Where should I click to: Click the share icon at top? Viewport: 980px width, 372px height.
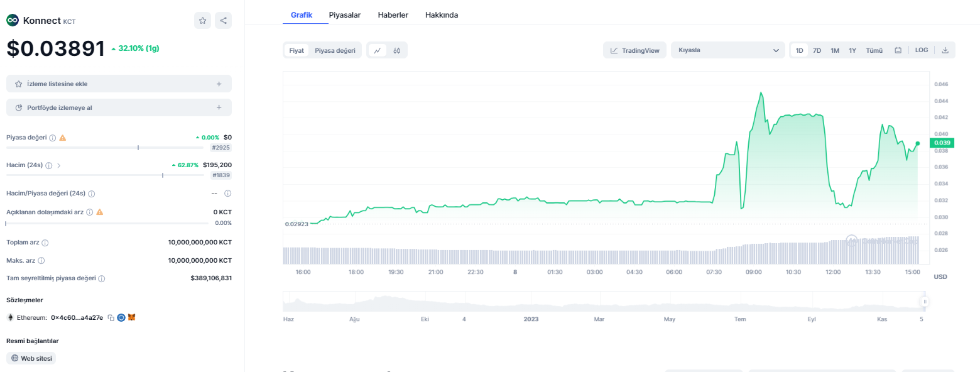pos(223,21)
